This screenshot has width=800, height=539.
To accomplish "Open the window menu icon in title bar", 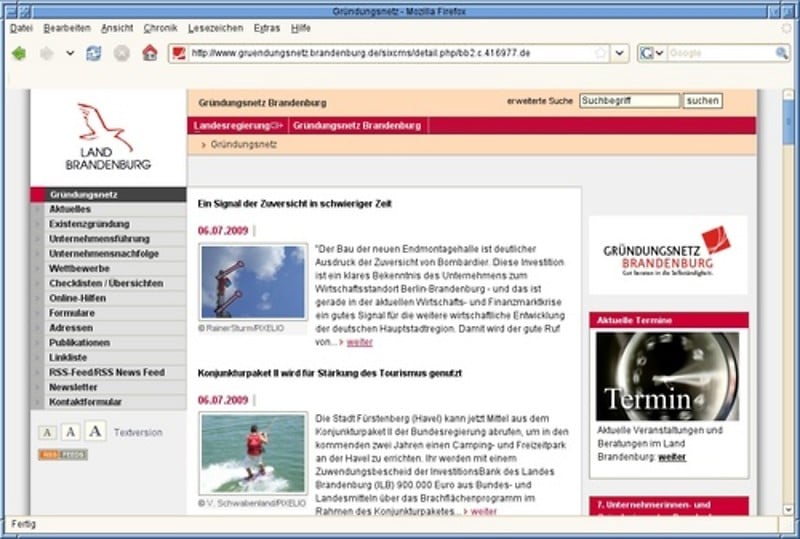I will (x=10, y=11).
